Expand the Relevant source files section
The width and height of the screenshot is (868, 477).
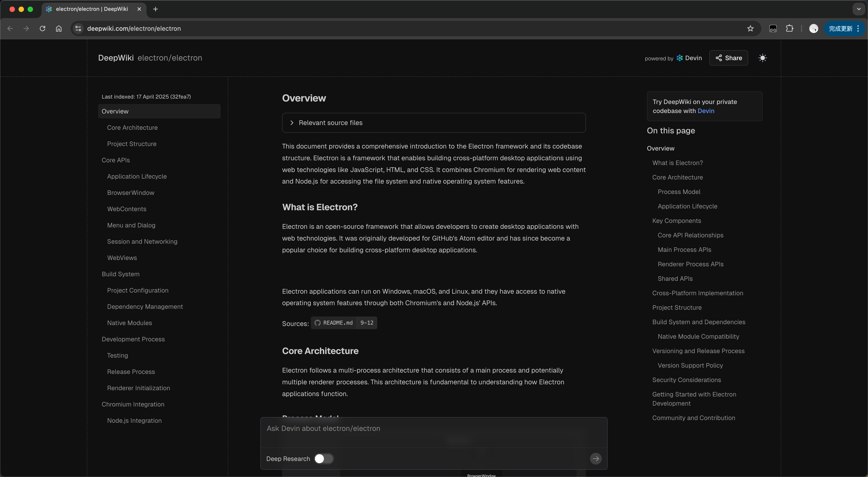[x=330, y=123]
